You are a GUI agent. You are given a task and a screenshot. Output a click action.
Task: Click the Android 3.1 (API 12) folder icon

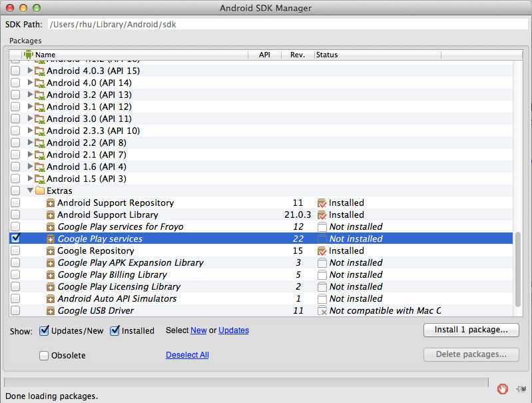point(40,107)
